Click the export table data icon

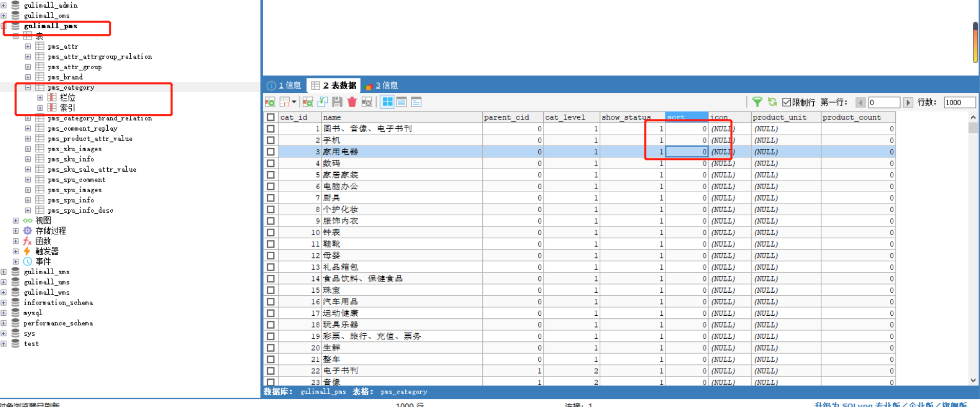point(285,102)
